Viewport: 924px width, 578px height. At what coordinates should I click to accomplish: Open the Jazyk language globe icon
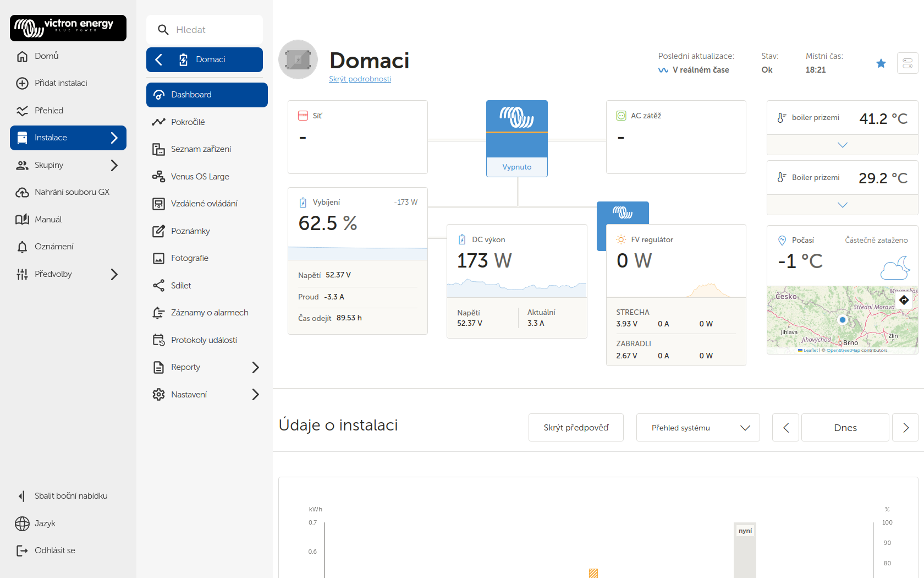coord(23,524)
